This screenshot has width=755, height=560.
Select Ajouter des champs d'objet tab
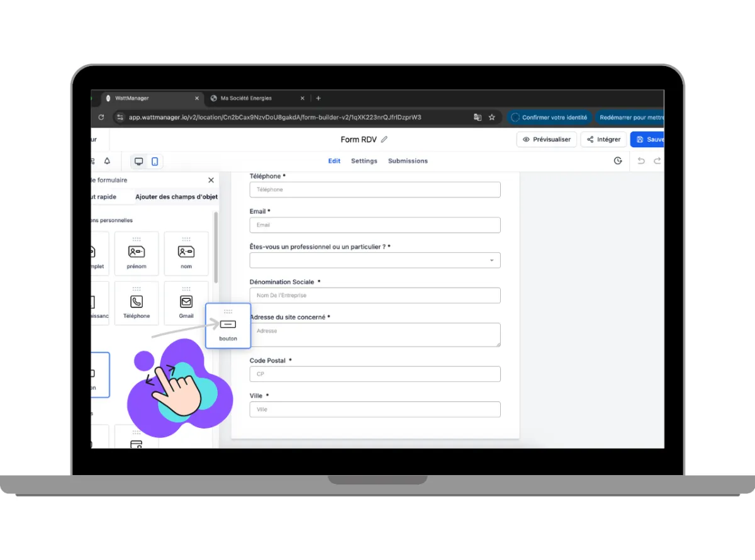[x=177, y=197]
